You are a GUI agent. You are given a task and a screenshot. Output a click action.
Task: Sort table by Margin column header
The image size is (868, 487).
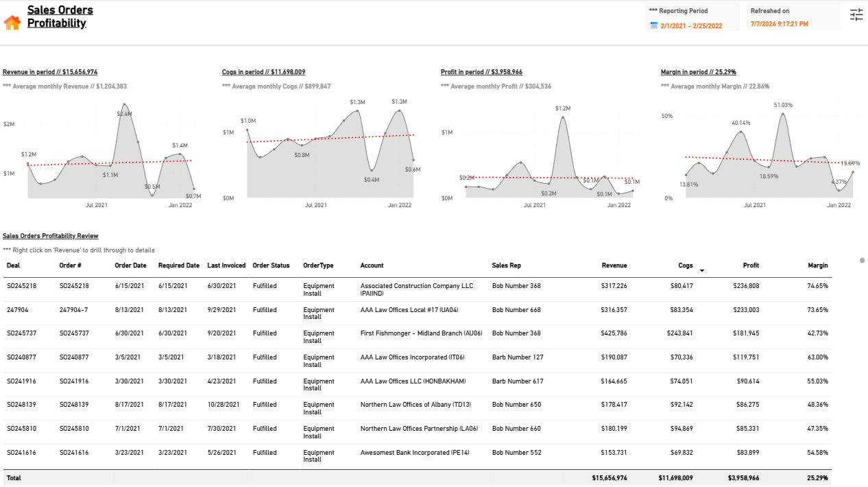coord(817,265)
